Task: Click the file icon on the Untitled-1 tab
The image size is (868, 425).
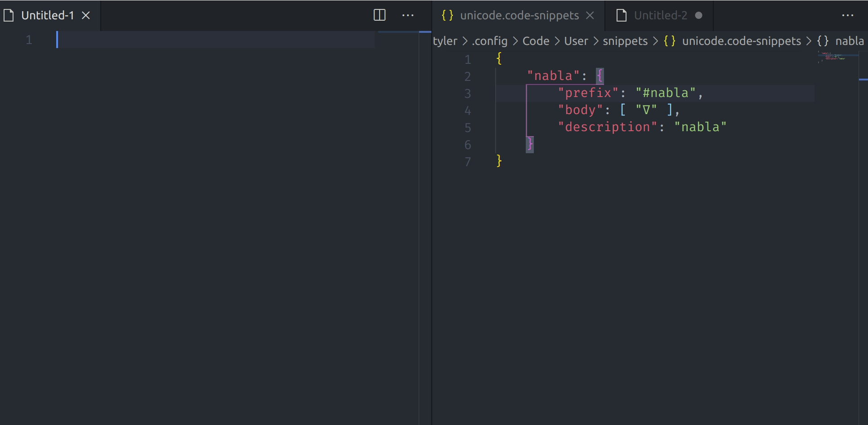Action: pos(8,15)
